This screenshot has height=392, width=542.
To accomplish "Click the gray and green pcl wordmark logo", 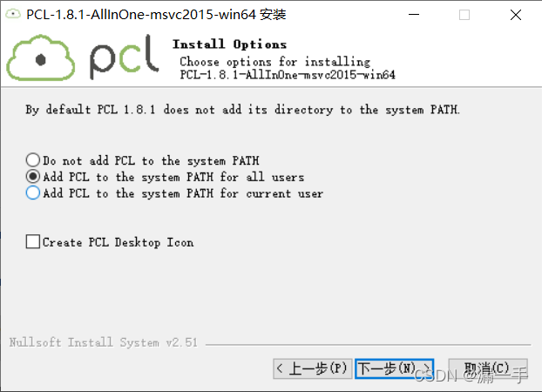I will (x=124, y=57).
